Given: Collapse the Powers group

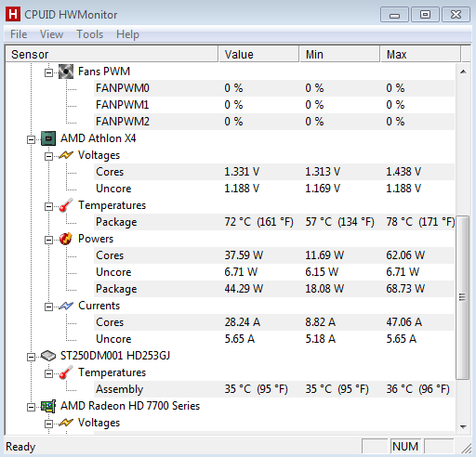Looking at the screenshot, I should coord(48,241).
